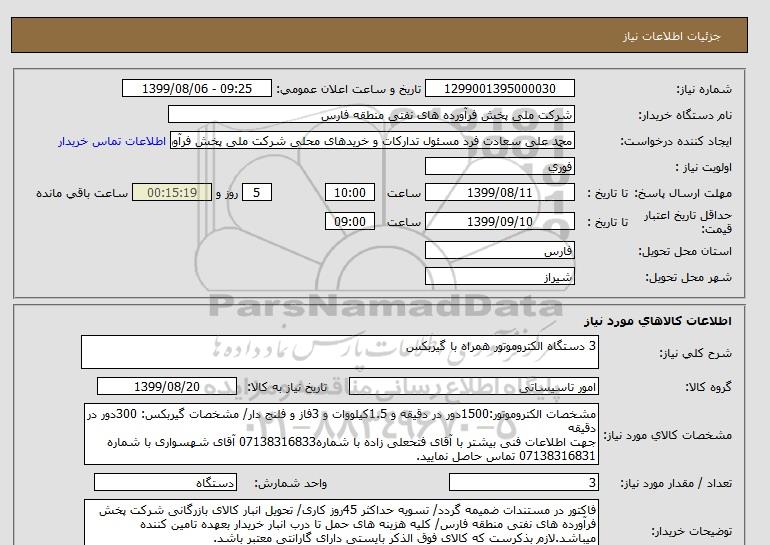Viewport: 770px width, 545px height.
Task: Click the label گروه کالا
Action: [708, 387]
